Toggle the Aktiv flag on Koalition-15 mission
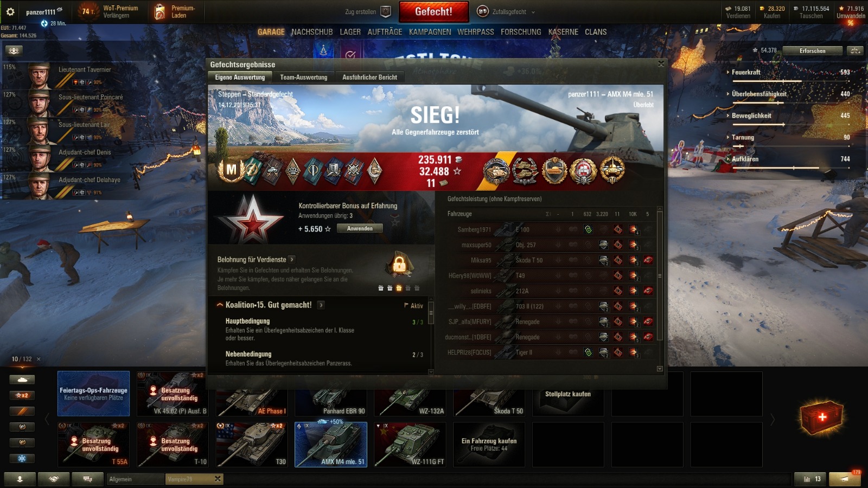Screen dimensions: 868x488 click(x=413, y=306)
